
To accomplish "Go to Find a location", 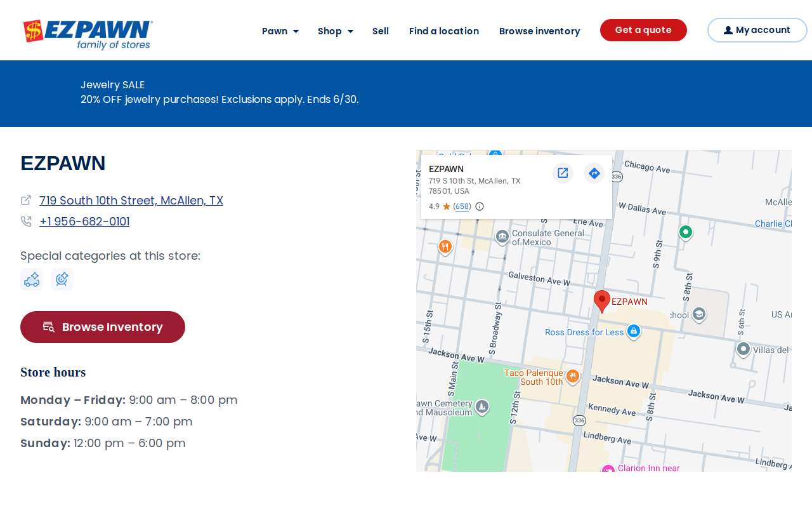I will (444, 31).
